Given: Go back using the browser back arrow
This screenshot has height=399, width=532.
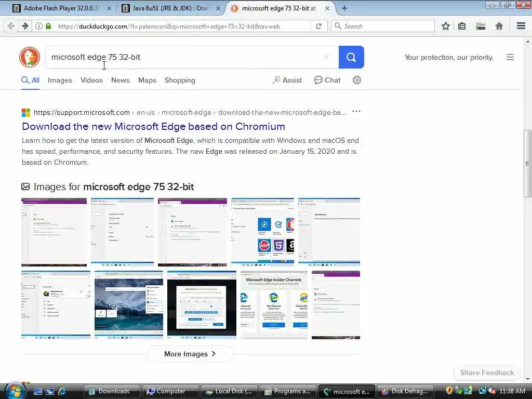Looking at the screenshot, I should tap(11, 26).
